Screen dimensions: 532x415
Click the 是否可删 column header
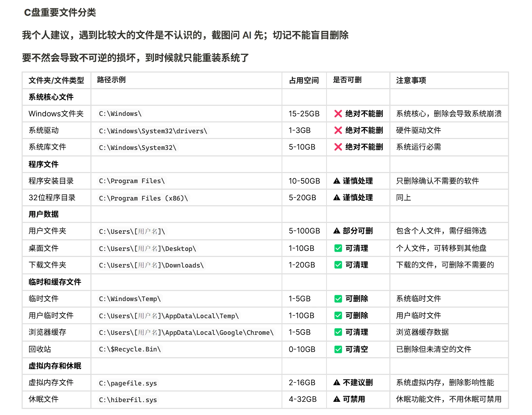click(347, 80)
